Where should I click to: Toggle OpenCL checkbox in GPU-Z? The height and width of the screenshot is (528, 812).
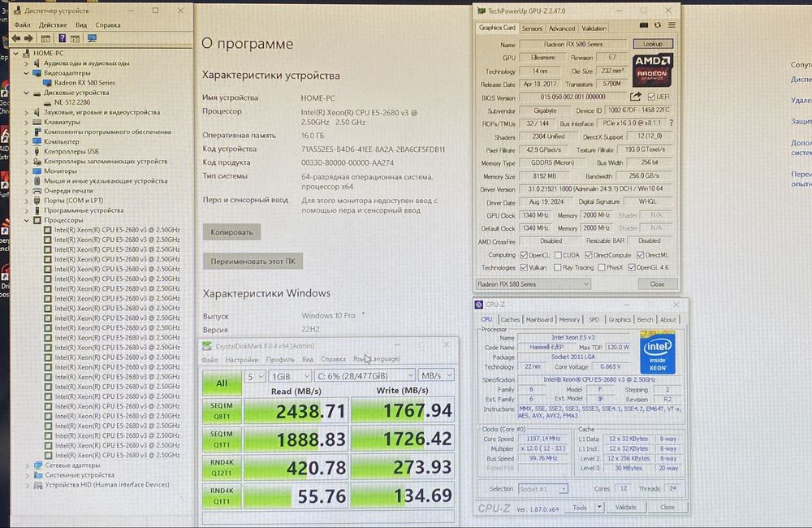[x=524, y=255]
